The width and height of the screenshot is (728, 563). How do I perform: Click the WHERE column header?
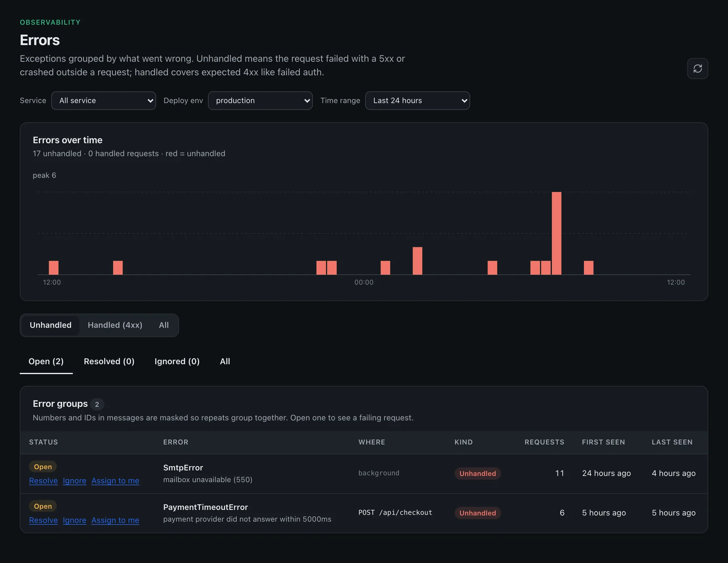coord(372,442)
